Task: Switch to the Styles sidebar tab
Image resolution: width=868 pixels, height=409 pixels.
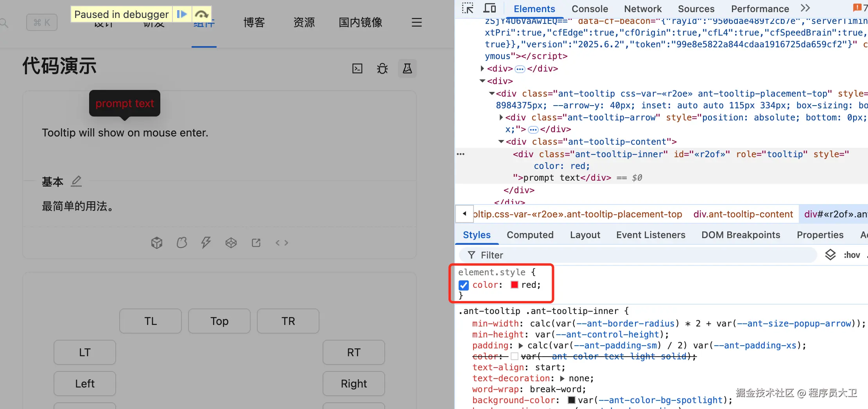Action: 477,235
